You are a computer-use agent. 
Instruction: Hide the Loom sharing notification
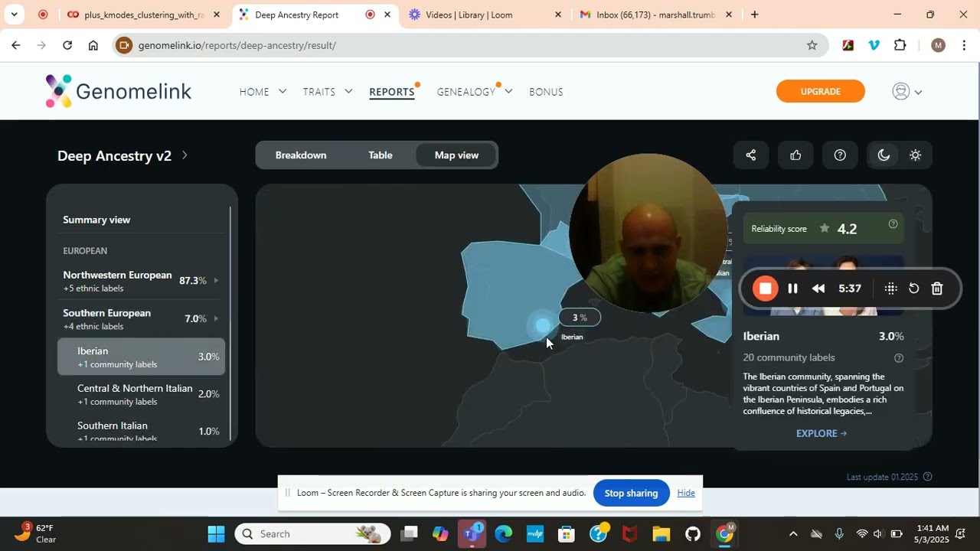pyautogui.click(x=686, y=493)
